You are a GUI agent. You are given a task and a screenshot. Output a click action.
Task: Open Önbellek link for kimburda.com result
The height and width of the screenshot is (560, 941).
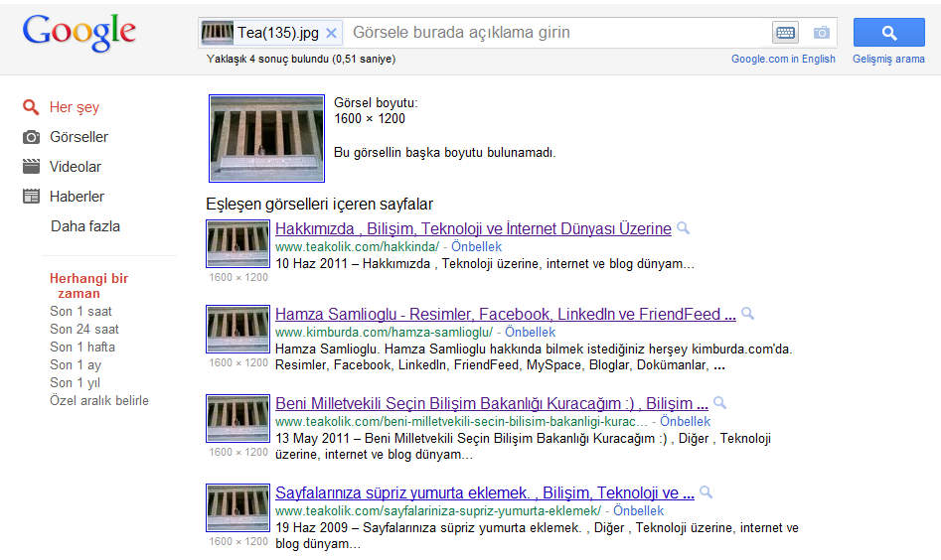[x=530, y=332]
